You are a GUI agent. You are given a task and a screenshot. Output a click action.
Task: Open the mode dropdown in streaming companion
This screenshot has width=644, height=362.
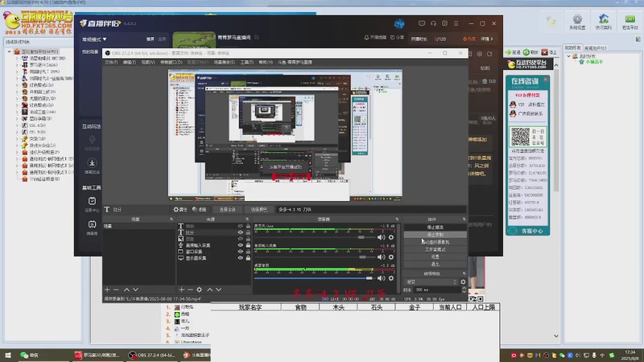(94, 39)
